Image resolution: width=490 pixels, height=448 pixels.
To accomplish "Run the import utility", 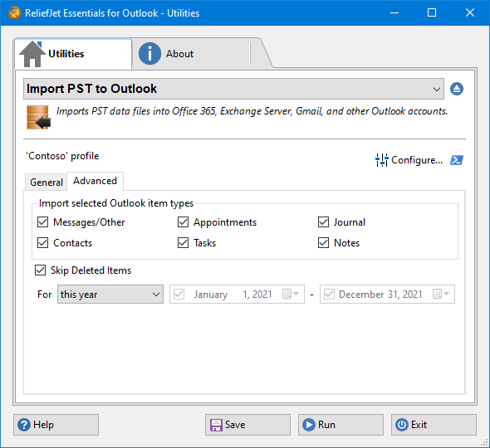I will 341,425.
